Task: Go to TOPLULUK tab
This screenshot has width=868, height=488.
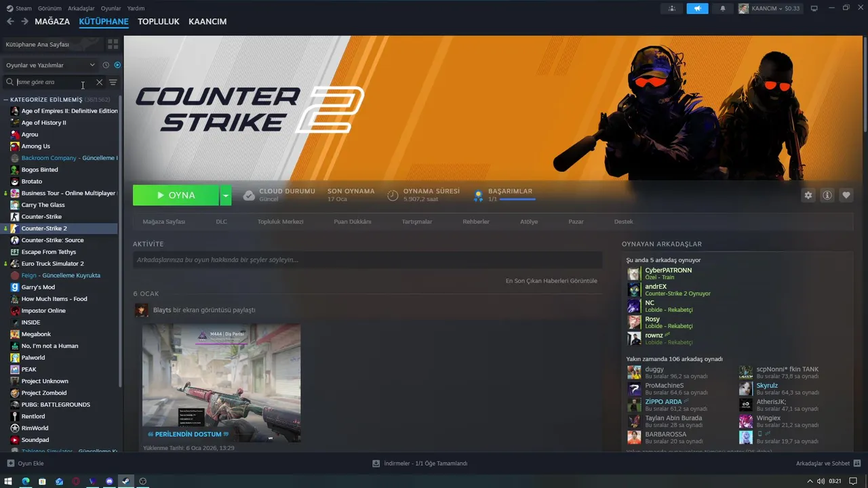Action: tap(159, 22)
